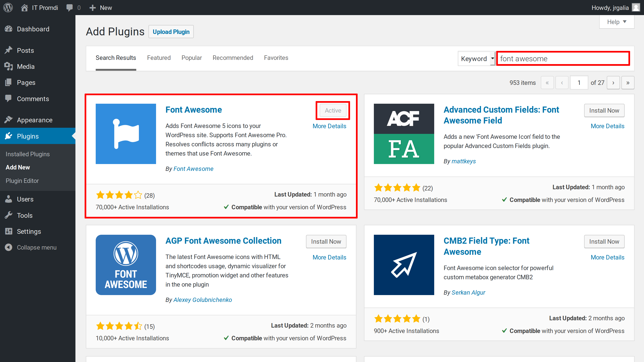Install Advanced Custom Fields: Font Awesome Field
Viewport: 644px width, 362px height.
pyautogui.click(x=604, y=111)
